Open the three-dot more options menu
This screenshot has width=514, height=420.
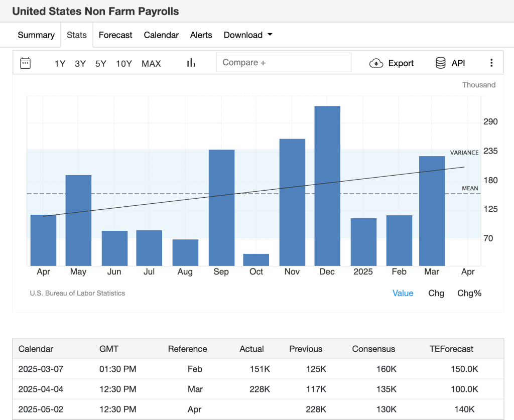click(491, 63)
